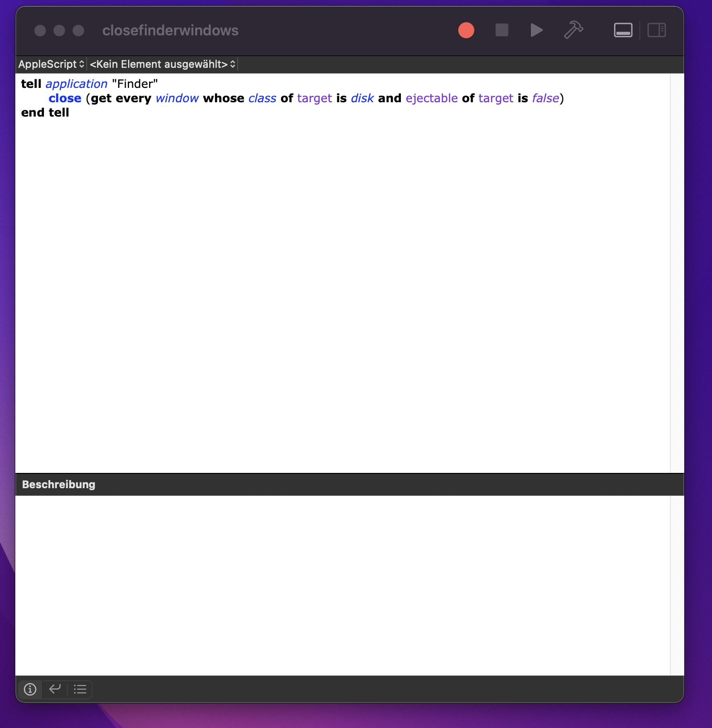Click the word close in the script

[x=65, y=98]
